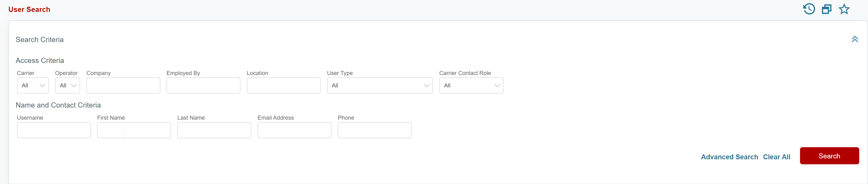Image resolution: width=868 pixels, height=184 pixels.
Task: Favorite this page using the star icon
Action: pos(844,9)
